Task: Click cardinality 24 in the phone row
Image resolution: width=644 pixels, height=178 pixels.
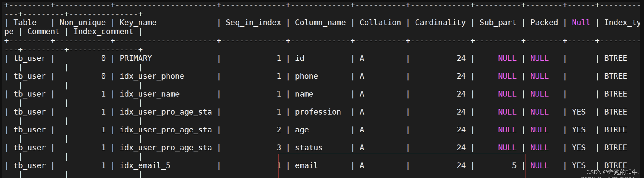Action: [x=461, y=76]
